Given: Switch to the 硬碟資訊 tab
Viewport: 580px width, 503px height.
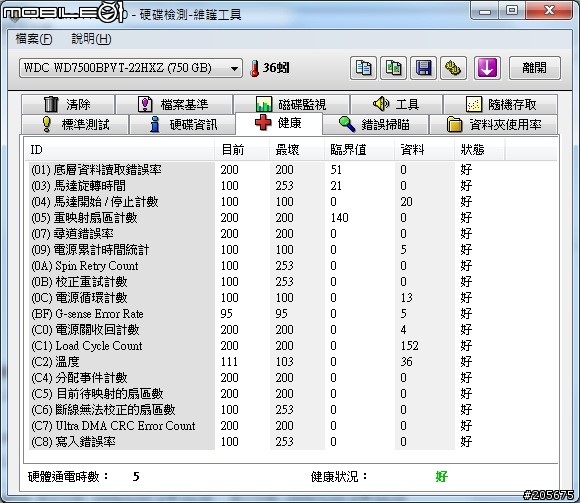Looking at the screenshot, I should tap(183, 124).
